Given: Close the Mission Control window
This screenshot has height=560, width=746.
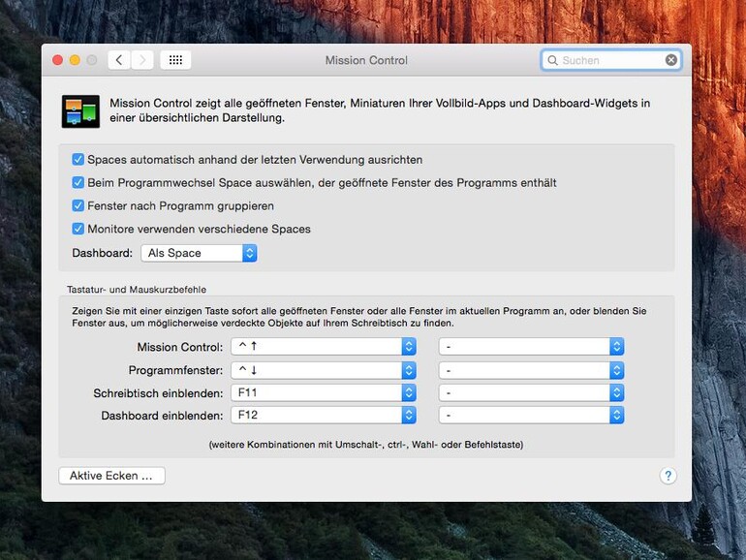Looking at the screenshot, I should (x=57, y=60).
